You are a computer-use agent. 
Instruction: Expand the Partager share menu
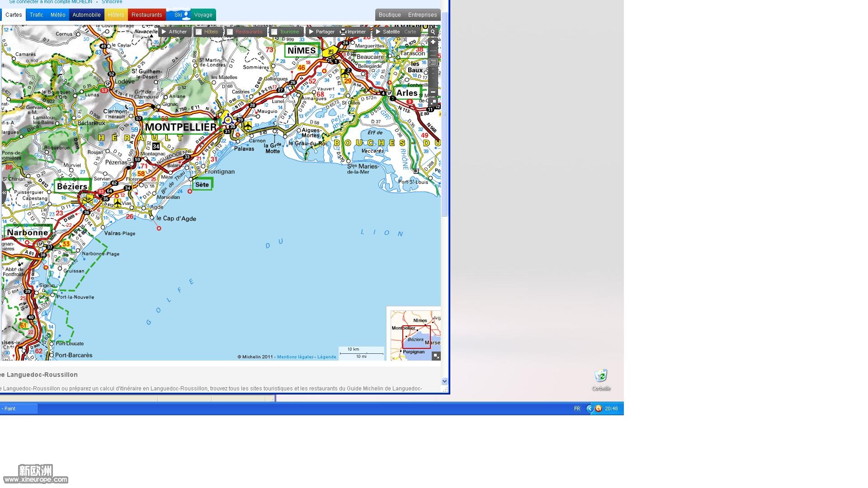321,32
